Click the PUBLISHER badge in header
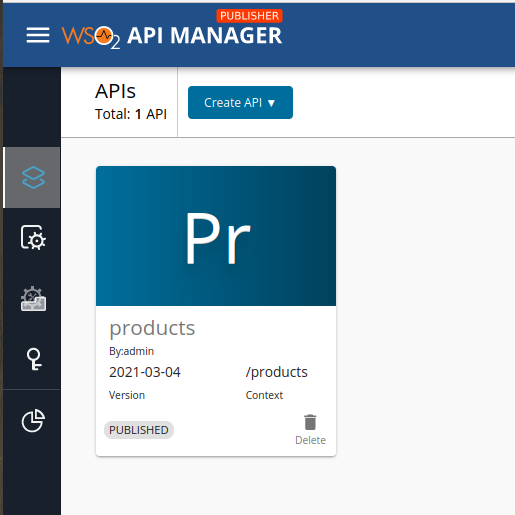515x515 pixels. click(249, 16)
